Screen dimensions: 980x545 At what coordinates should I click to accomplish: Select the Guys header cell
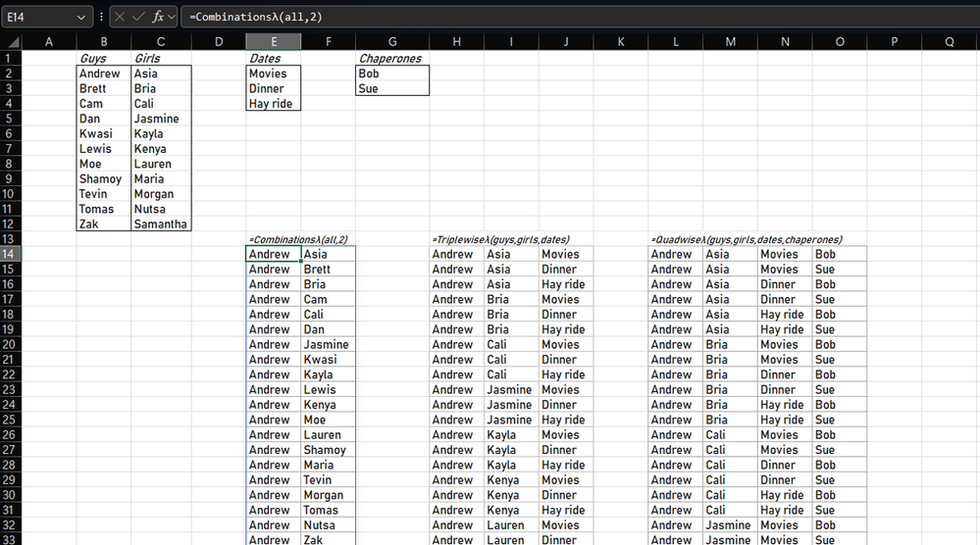pyautogui.click(x=104, y=58)
